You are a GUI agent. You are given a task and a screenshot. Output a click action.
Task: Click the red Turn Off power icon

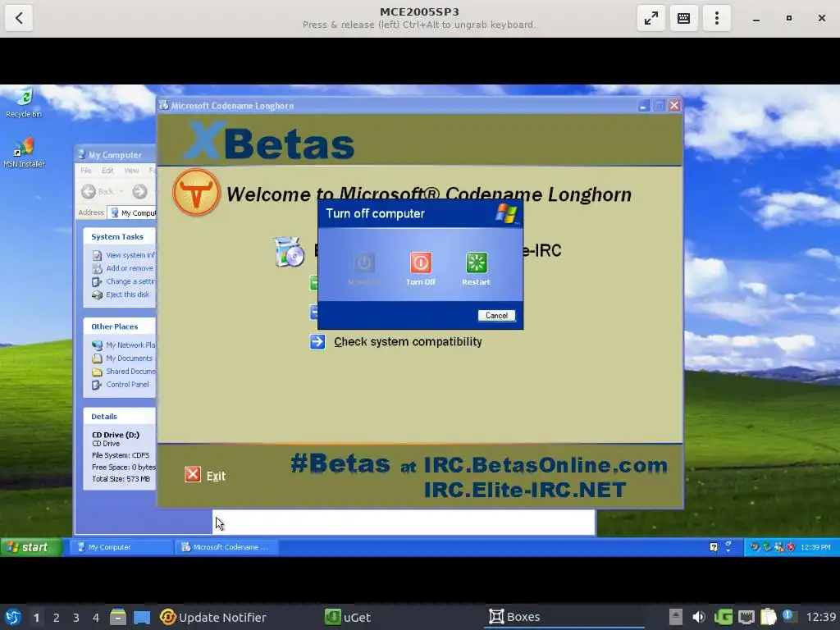[x=421, y=262]
